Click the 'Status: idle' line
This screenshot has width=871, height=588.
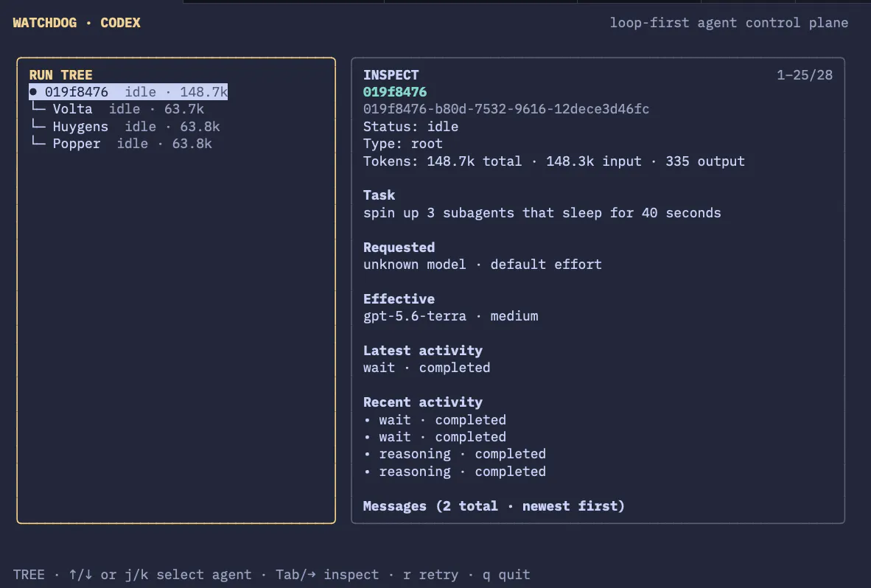pyautogui.click(x=410, y=127)
